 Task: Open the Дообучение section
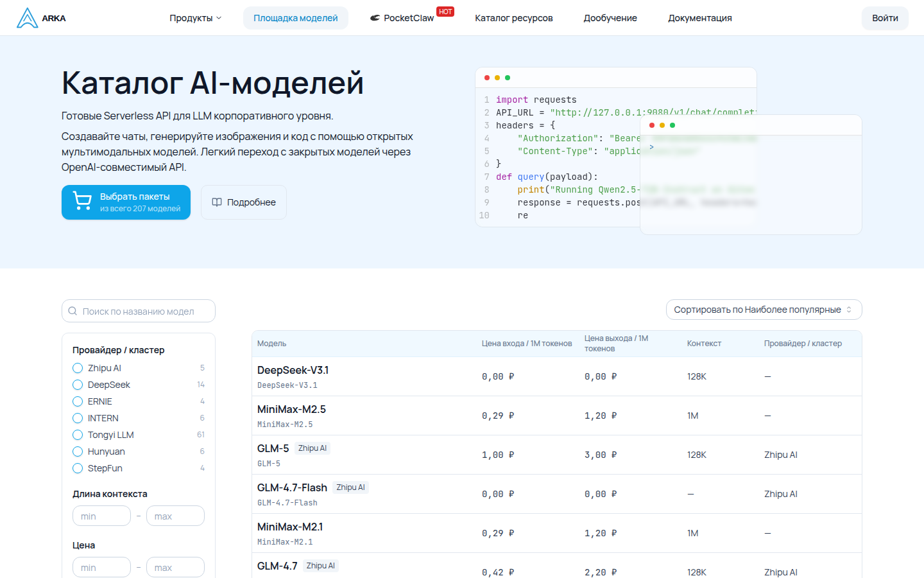[x=610, y=18]
